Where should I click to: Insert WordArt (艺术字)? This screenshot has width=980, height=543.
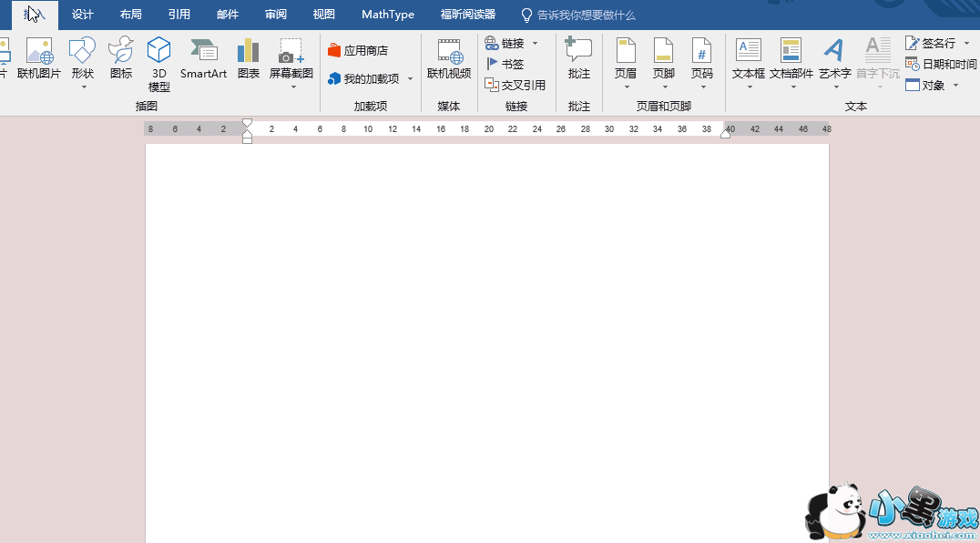pos(835,58)
